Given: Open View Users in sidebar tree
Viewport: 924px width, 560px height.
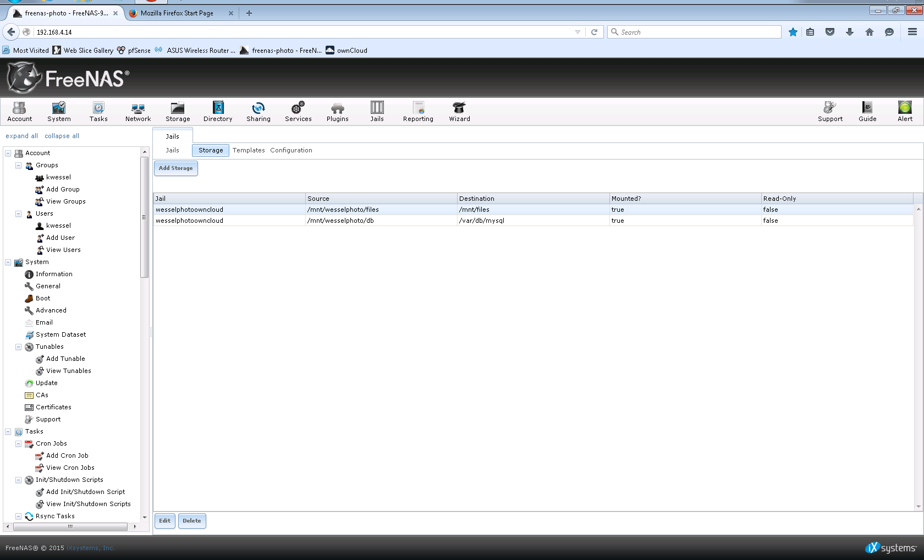Looking at the screenshot, I should click(x=63, y=250).
